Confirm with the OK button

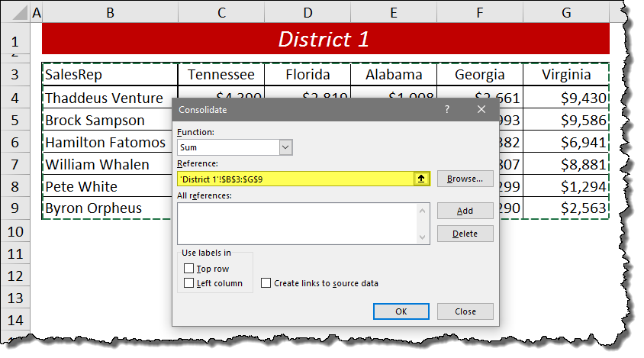point(401,311)
